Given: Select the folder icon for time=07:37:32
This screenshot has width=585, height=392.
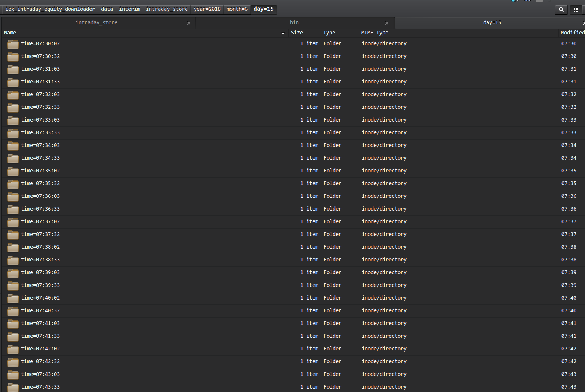Looking at the screenshot, I should pyautogui.click(x=13, y=235).
